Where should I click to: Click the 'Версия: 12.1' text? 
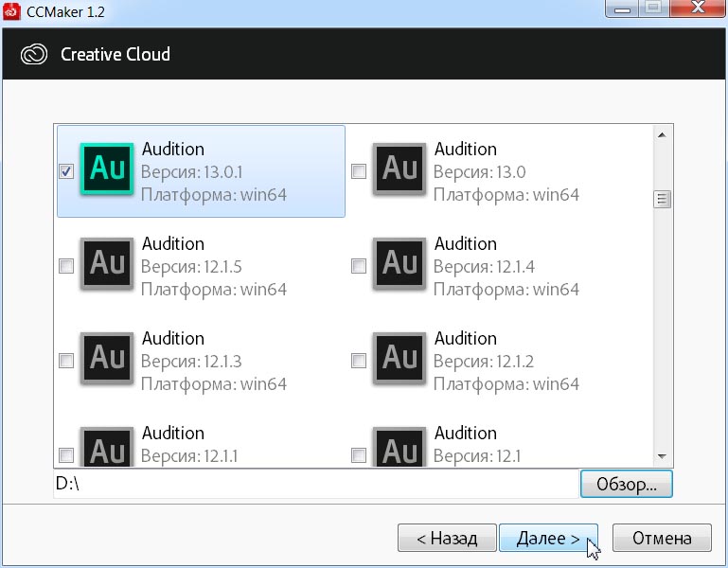click(477, 456)
